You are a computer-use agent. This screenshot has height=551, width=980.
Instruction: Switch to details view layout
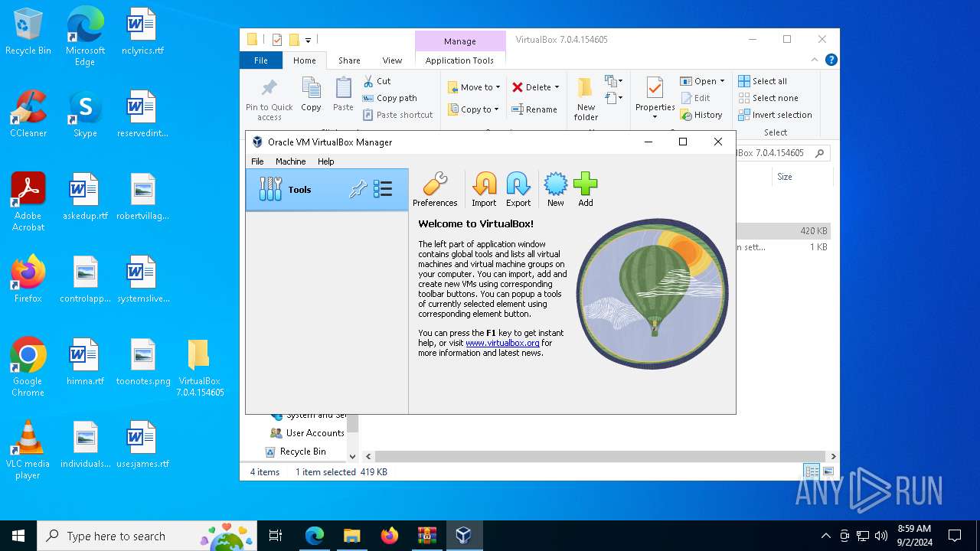pyautogui.click(x=812, y=471)
